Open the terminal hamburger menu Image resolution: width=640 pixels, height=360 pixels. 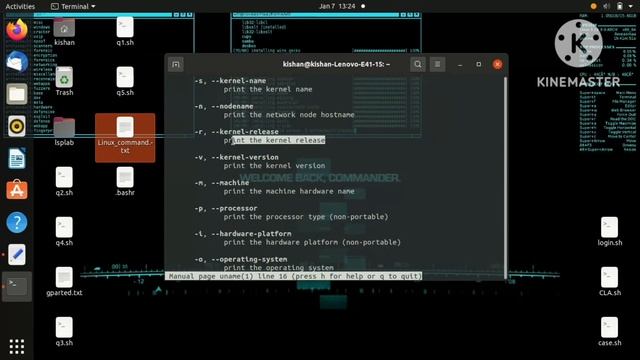click(437, 64)
